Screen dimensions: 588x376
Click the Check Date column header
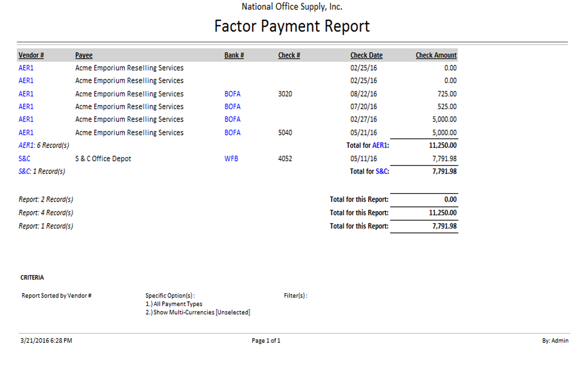(366, 55)
